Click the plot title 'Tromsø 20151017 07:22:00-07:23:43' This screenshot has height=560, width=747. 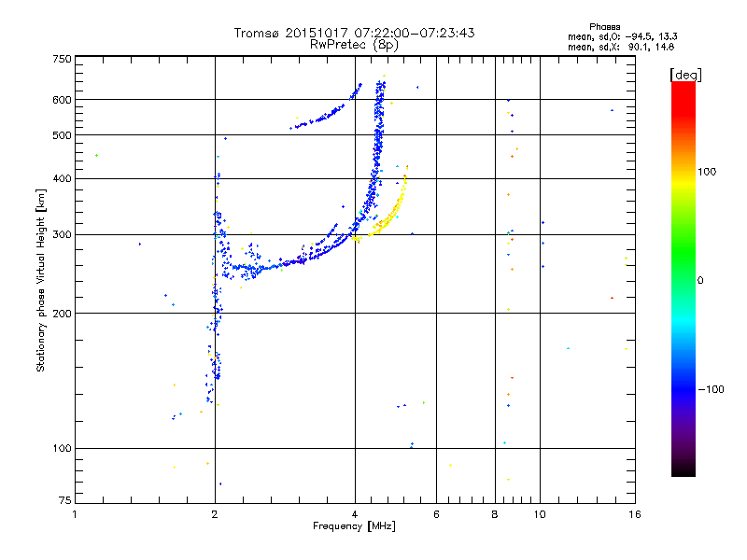coord(354,33)
